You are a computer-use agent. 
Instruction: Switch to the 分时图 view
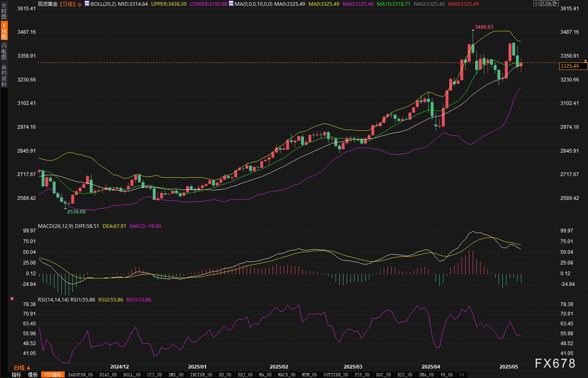tap(4, 11)
